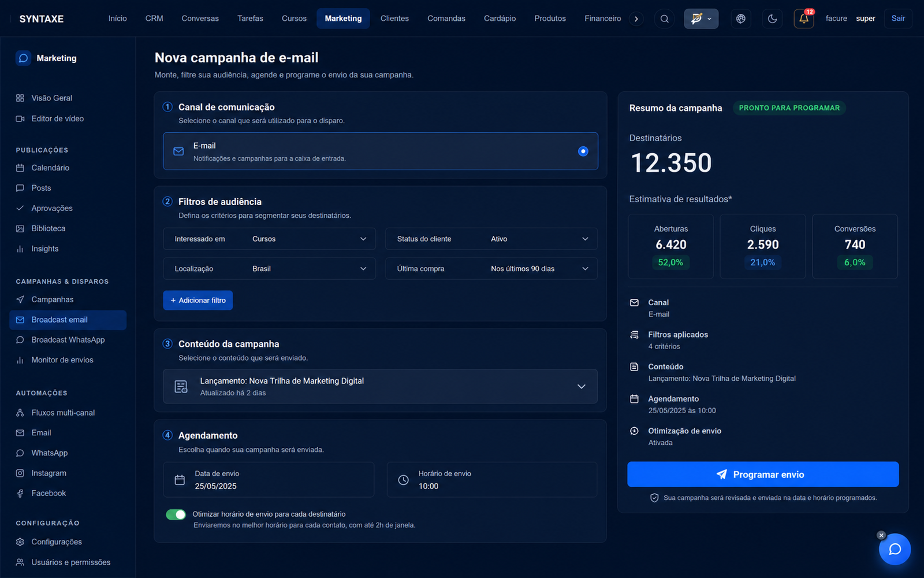Click the Cliques 2.590 estimate card
This screenshot has height=578, width=924.
click(x=763, y=247)
